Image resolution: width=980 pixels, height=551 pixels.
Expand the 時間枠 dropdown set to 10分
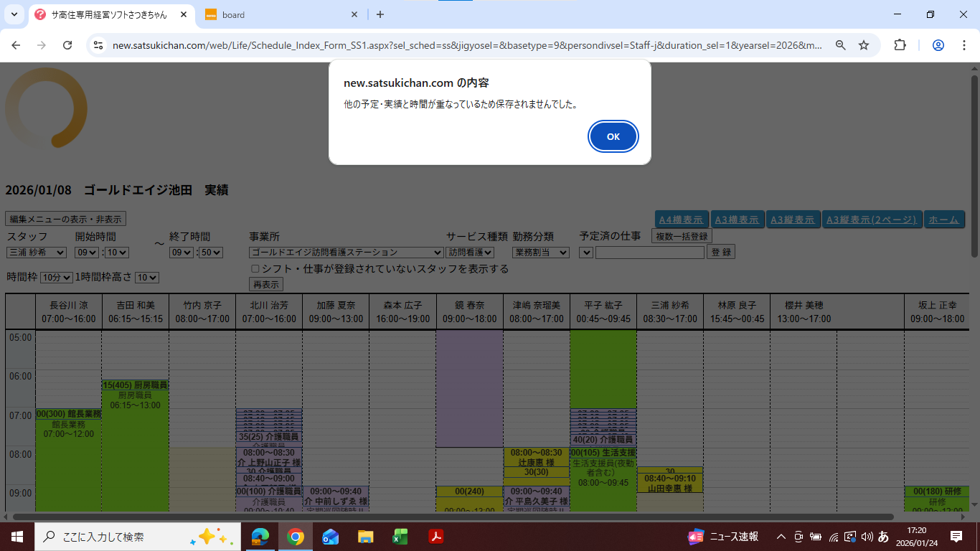(x=57, y=278)
